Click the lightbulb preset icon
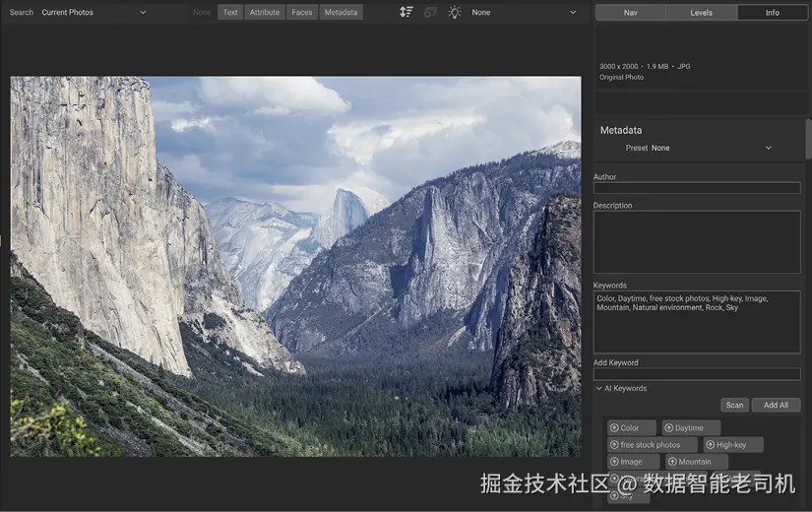This screenshot has height=512, width=812. click(454, 12)
